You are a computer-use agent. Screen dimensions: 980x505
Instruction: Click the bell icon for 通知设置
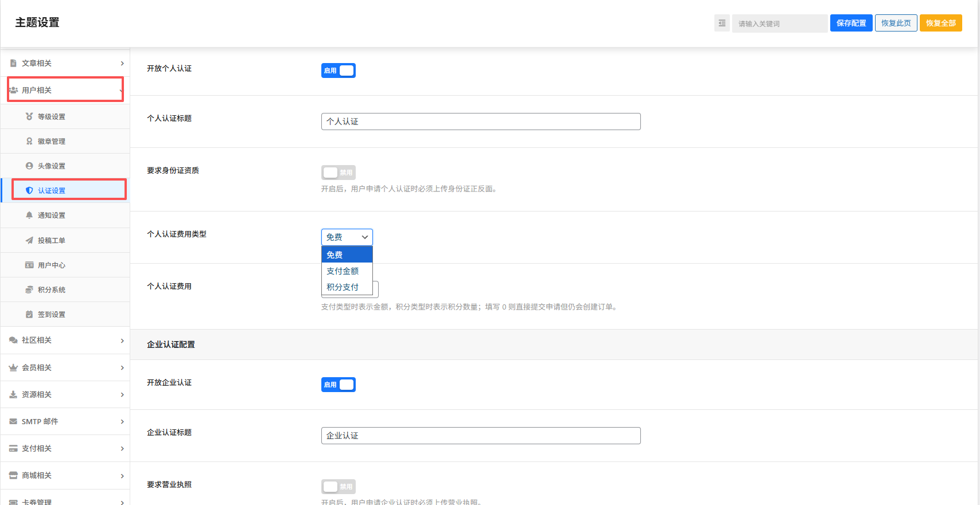[x=29, y=215]
